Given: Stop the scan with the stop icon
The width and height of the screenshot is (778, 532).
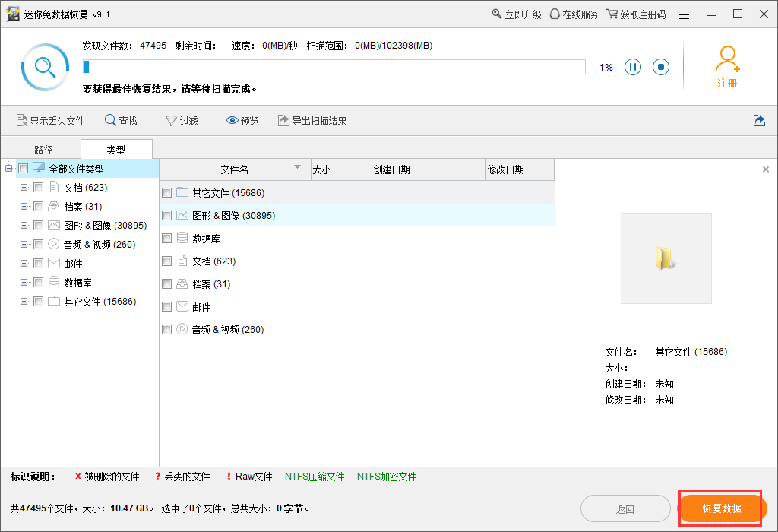Looking at the screenshot, I should (661, 67).
